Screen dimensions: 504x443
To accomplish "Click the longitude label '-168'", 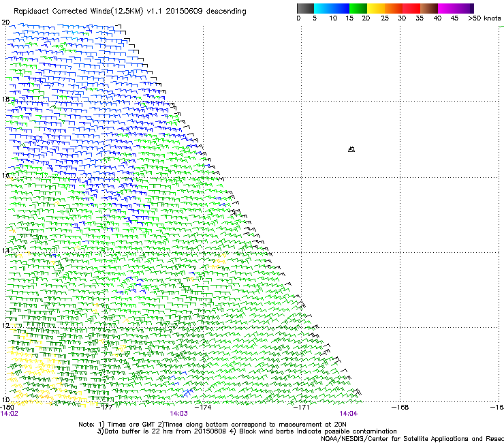I will (400, 408).
